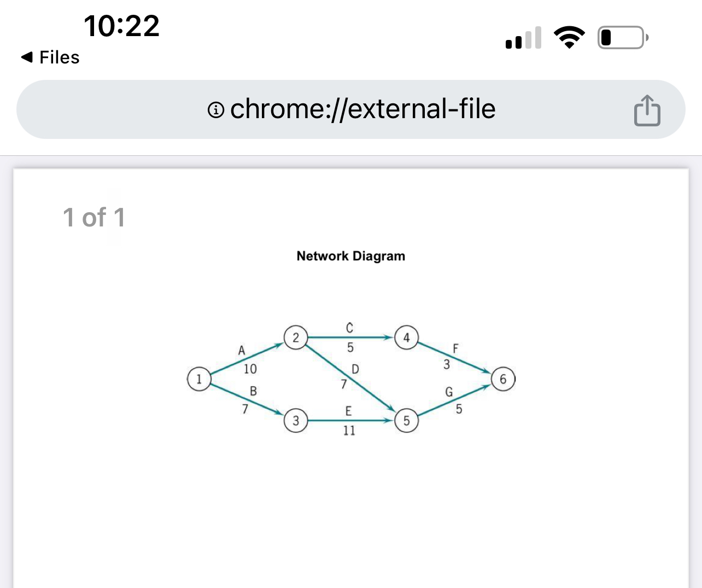Tap the Network Diagram title
The image size is (702, 588).
click(350, 256)
